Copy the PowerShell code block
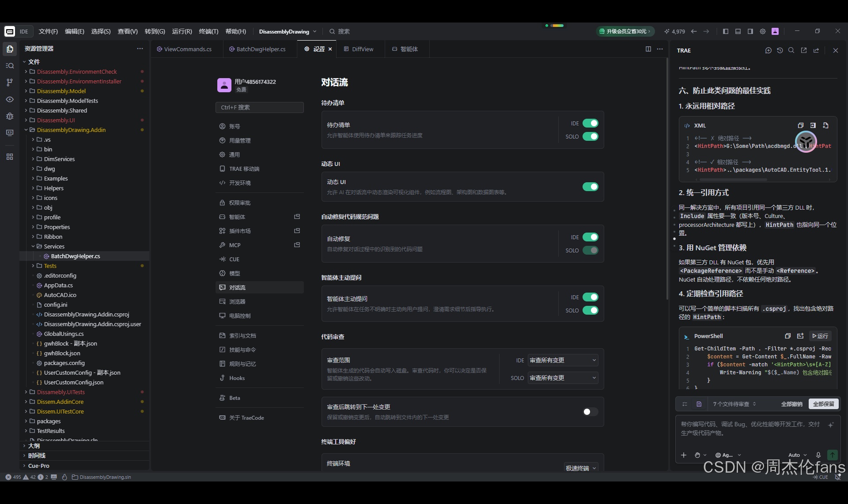 (x=787, y=336)
